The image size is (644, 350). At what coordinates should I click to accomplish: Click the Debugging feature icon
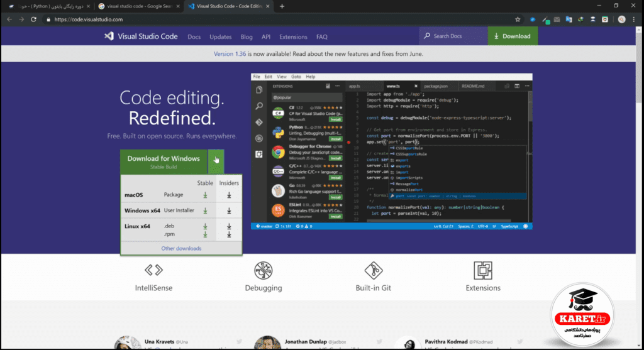[x=264, y=270]
